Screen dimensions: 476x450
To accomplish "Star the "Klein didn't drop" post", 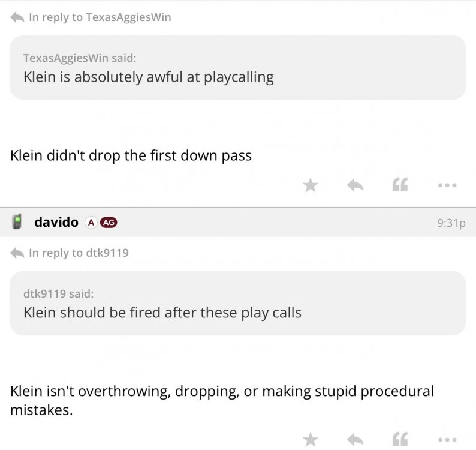I will tap(310, 185).
